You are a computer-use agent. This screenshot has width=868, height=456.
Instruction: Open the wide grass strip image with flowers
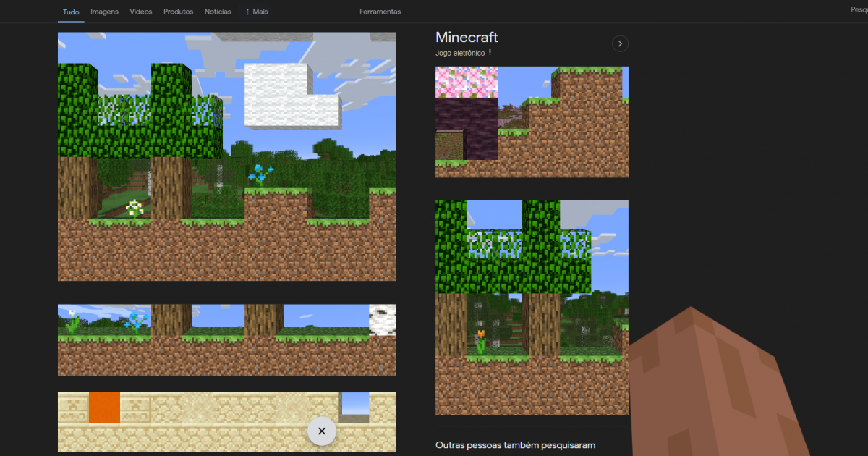tap(227, 339)
